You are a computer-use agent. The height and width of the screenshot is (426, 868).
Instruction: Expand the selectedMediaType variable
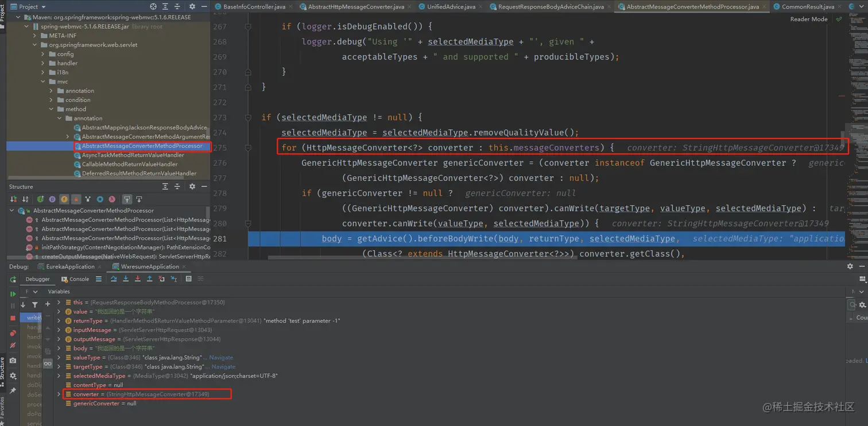pyautogui.click(x=59, y=376)
